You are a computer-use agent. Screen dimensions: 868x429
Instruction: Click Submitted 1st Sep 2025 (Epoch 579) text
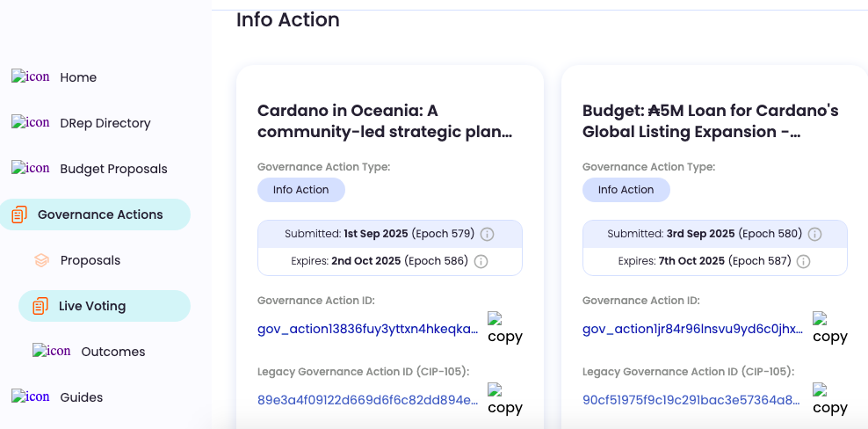click(x=380, y=234)
